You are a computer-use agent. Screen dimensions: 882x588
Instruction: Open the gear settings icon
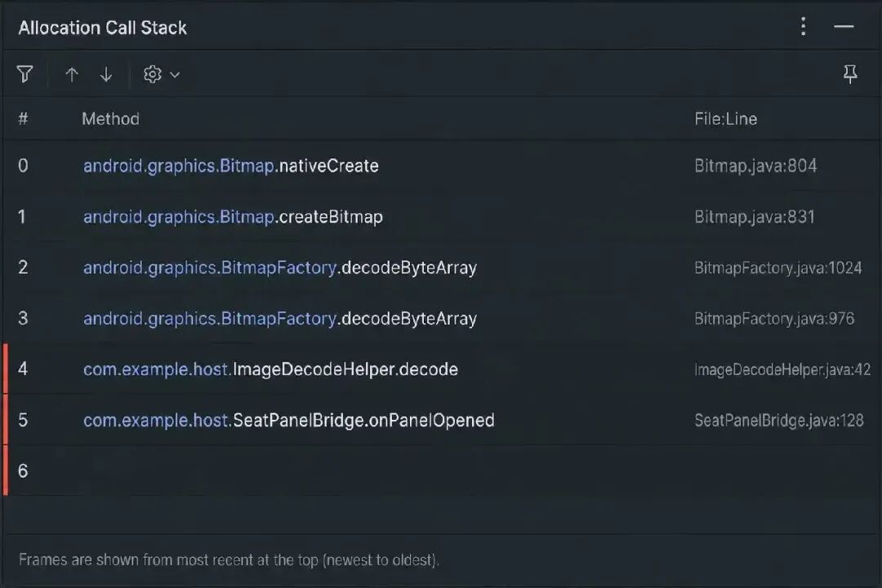153,74
